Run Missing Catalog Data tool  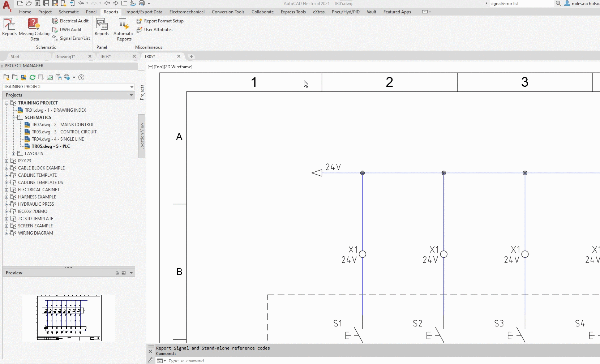34,29
